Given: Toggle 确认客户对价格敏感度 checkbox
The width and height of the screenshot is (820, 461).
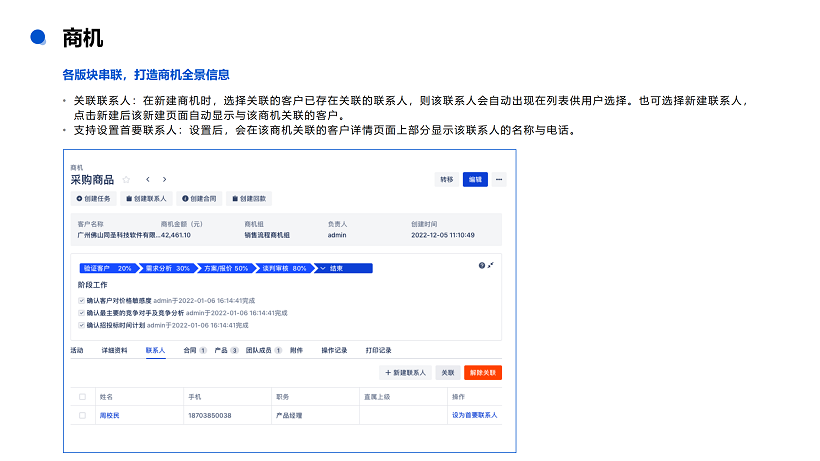Looking at the screenshot, I should pyautogui.click(x=82, y=301).
